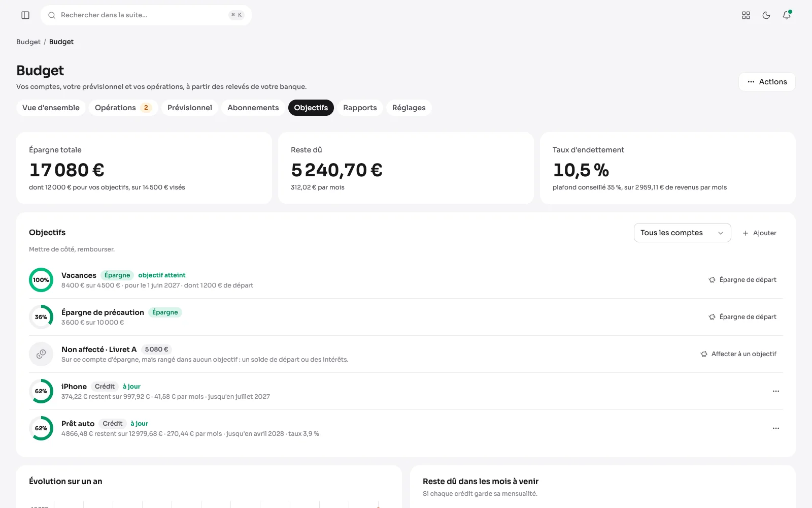Click the ⌘K shortcut badge
Image resolution: width=812 pixels, height=508 pixels.
click(236, 15)
